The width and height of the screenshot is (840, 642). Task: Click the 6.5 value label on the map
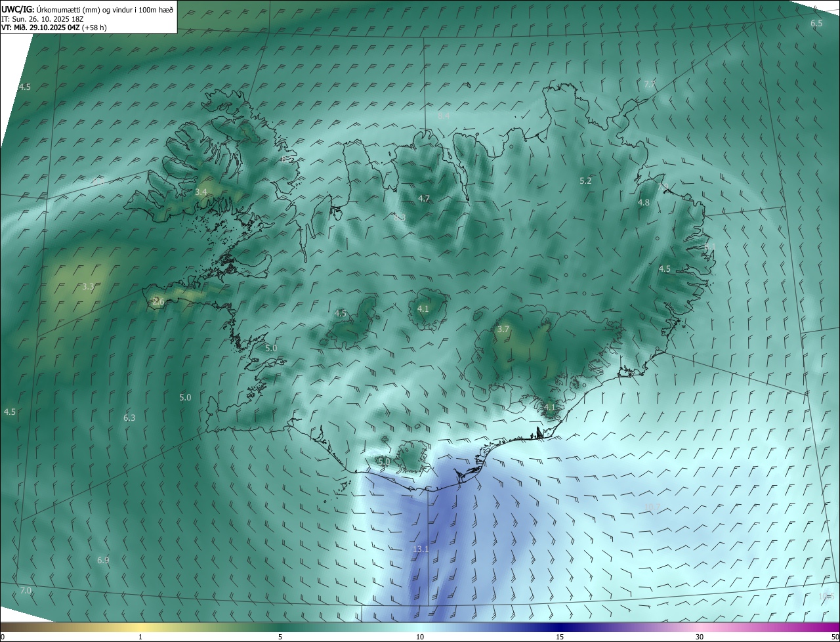tap(816, 24)
